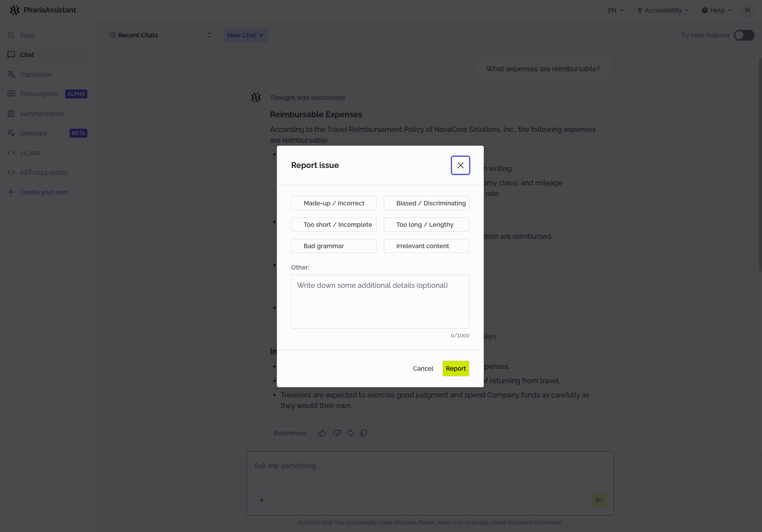Open the Accessibility menu
Image resolution: width=762 pixels, height=532 pixels.
click(x=663, y=10)
